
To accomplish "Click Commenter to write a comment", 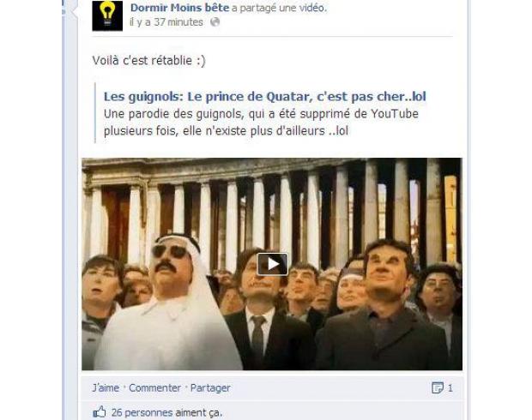I will coord(154,387).
